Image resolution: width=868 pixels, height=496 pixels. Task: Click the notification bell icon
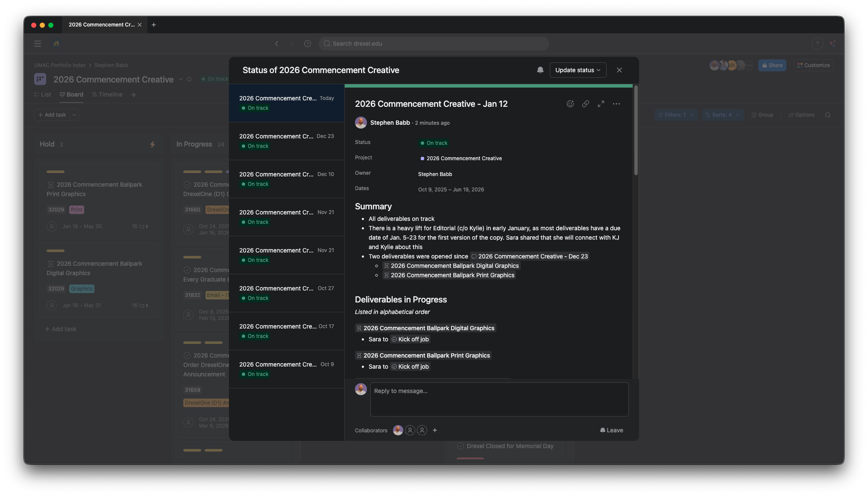[540, 70]
